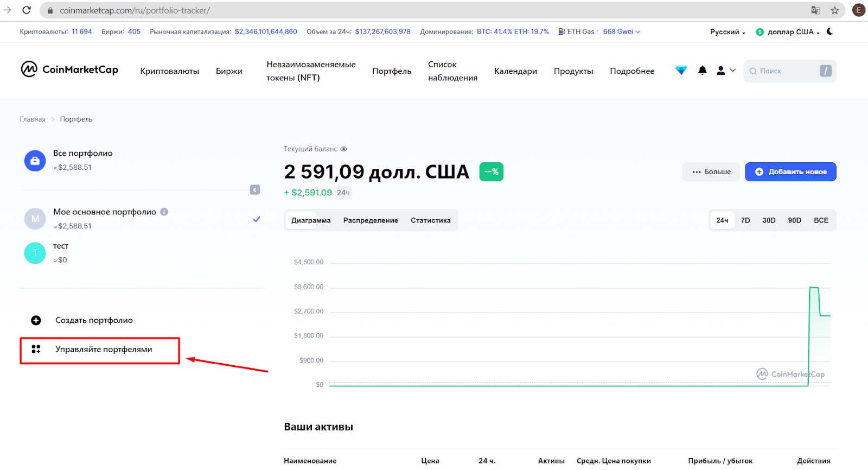
Task: Open the Биржи menu
Action: click(229, 71)
